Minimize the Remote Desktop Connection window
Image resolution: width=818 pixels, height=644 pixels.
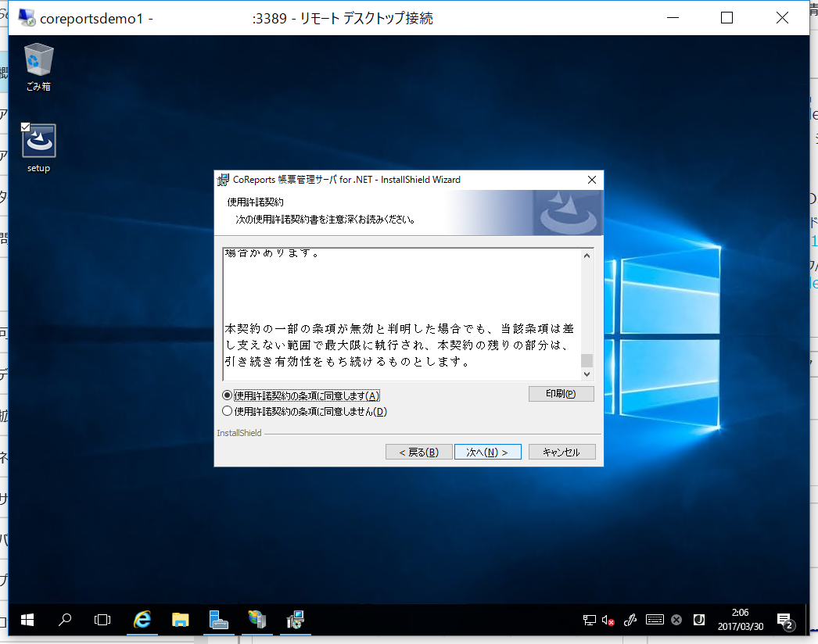pos(673,18)
